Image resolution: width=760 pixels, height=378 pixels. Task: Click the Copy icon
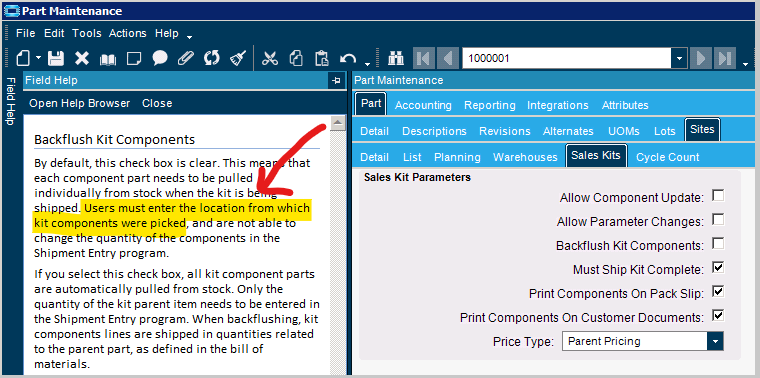(296, 59)
